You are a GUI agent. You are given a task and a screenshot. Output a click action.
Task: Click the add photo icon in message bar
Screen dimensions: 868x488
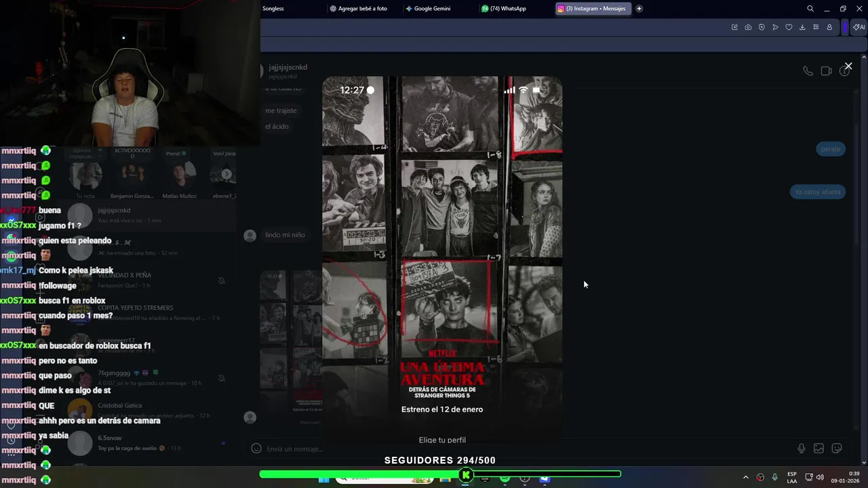[818, 448]
